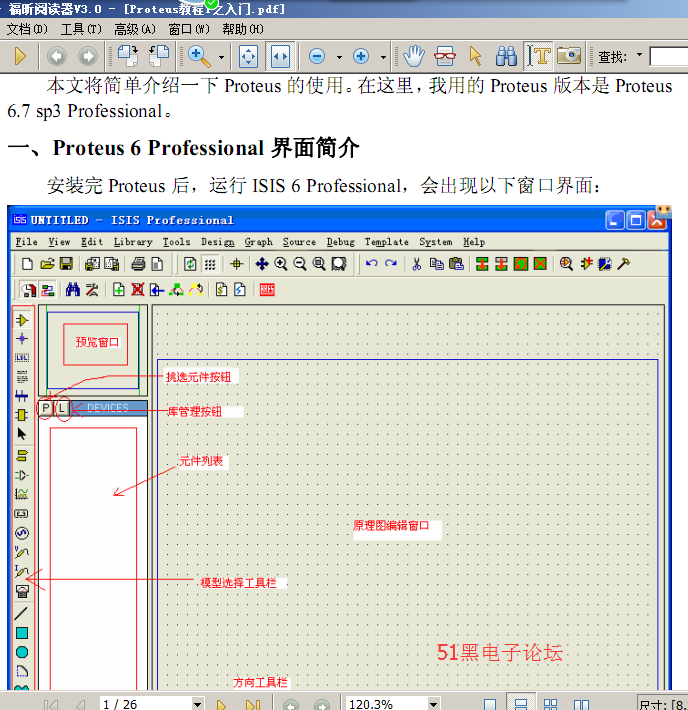The image size is (688, 710).
Task: Go to next view using the toolbar forward arrow
Action: pos(88,56)
